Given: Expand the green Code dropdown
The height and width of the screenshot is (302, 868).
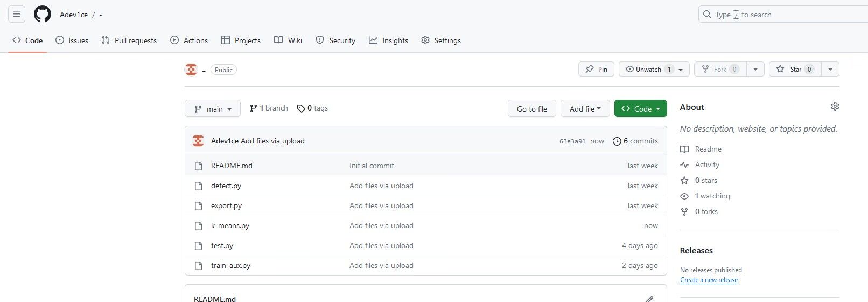Looking at the screenshot, I should [x=640, y=109].
